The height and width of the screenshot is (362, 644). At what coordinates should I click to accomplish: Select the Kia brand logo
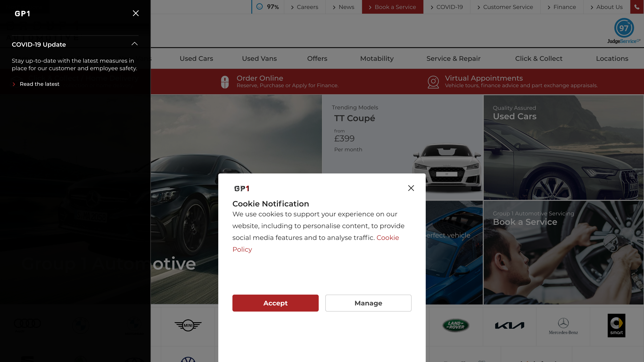click(509, 325)
